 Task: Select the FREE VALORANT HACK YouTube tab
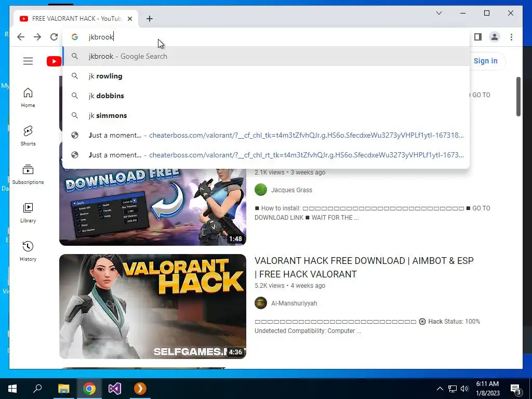point(76,19)
